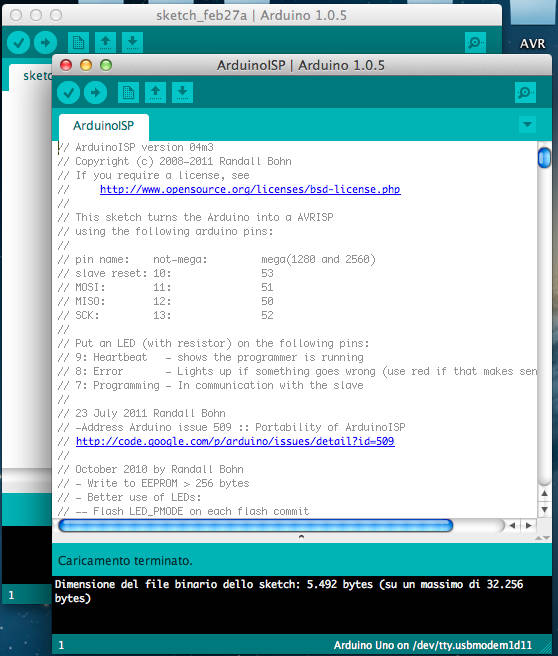
Task: Click the "This sketch turns the Arduino" comment line
Action: coord(196,217)
